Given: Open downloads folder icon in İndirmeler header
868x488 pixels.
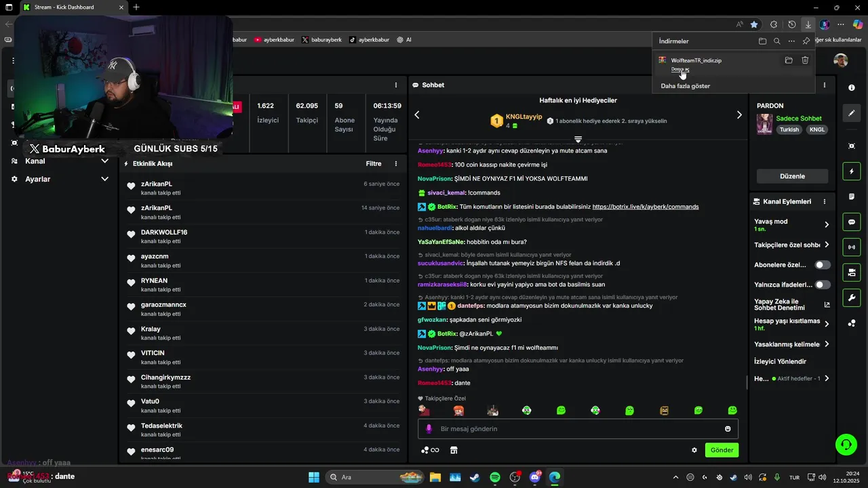Looking at the screenshot, I should tap(762, 41).
